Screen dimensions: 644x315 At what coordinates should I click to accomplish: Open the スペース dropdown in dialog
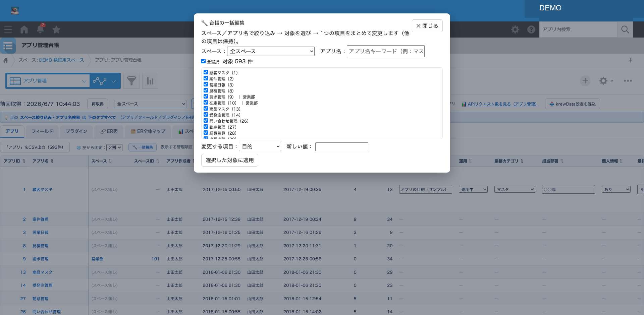point(271,51)
